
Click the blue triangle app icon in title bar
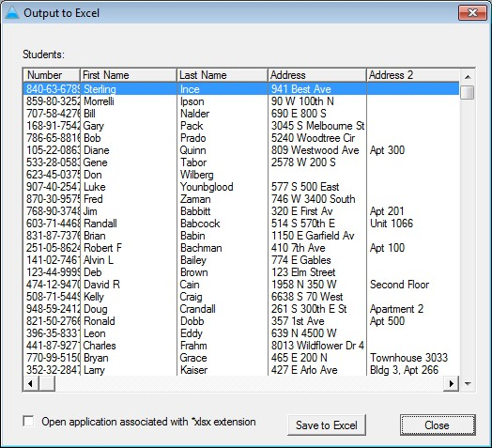tap(12, 12)
